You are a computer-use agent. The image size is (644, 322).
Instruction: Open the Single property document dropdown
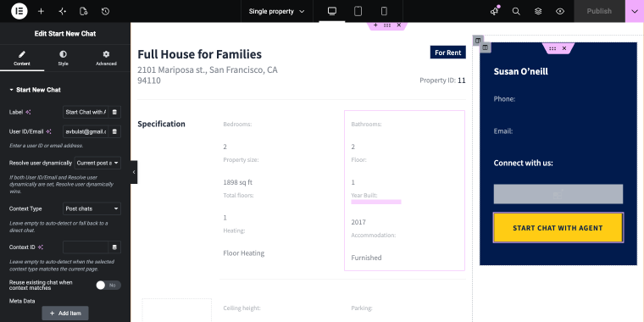[276, 12]
